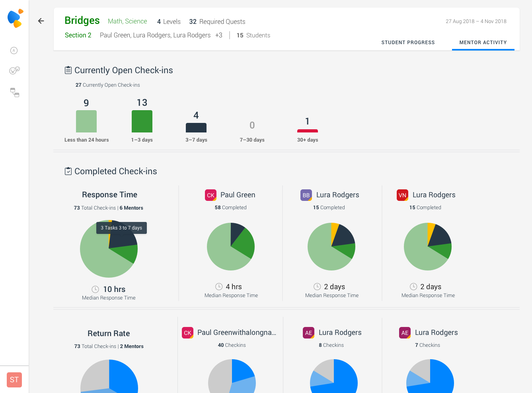Image resolution: width=532 pixels, height=393 pixels.
Task: Show the +3 additional mentors
Action: point(219,35)
